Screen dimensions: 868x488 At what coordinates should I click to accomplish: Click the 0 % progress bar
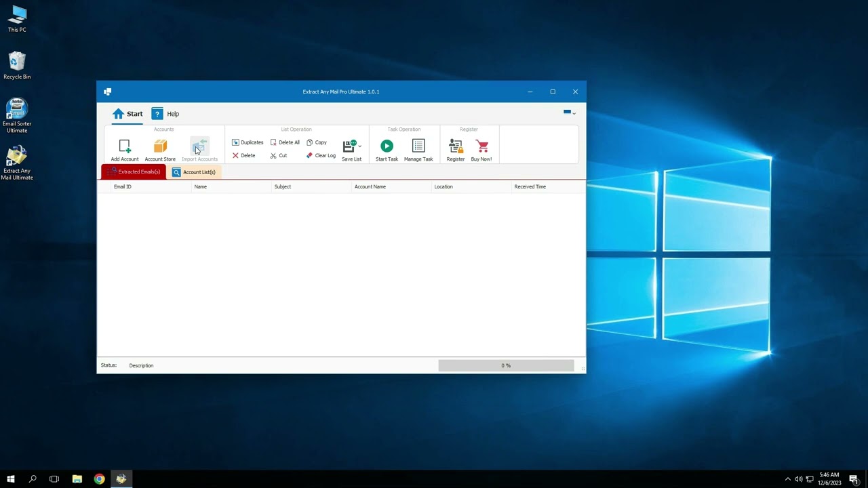pyautogui.click(x=506, y=365)
